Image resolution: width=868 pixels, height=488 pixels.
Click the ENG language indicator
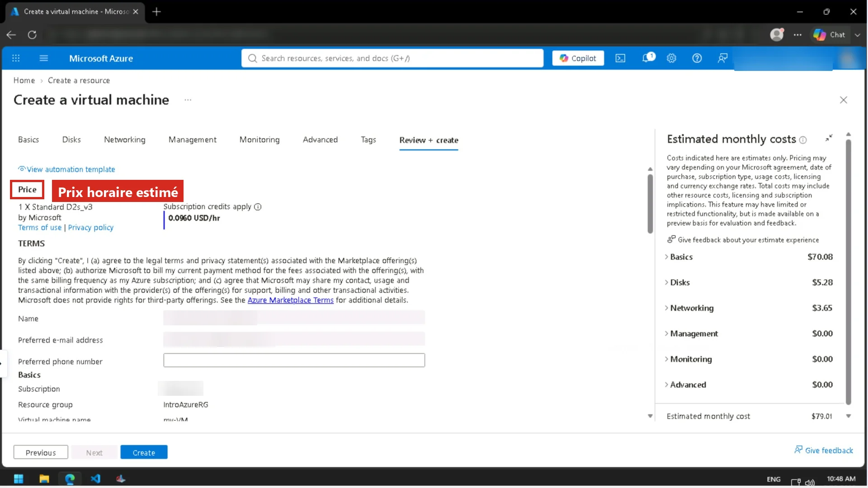(774, 479)
